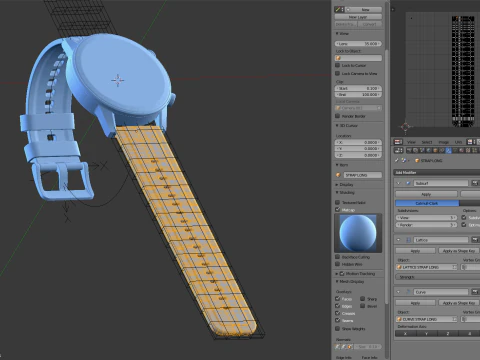Open the LATTICE STRAP LONG object field
Screen dimensions: 480x360
[426, 267]
